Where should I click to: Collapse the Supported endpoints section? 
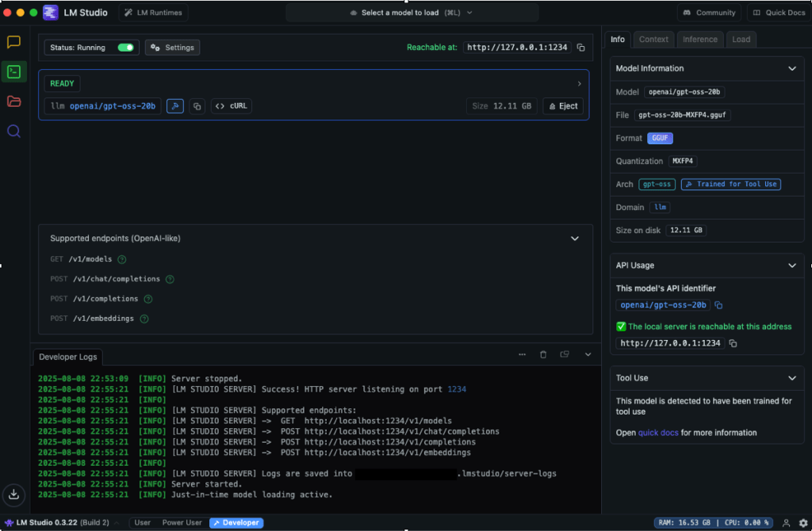point(576,238)
